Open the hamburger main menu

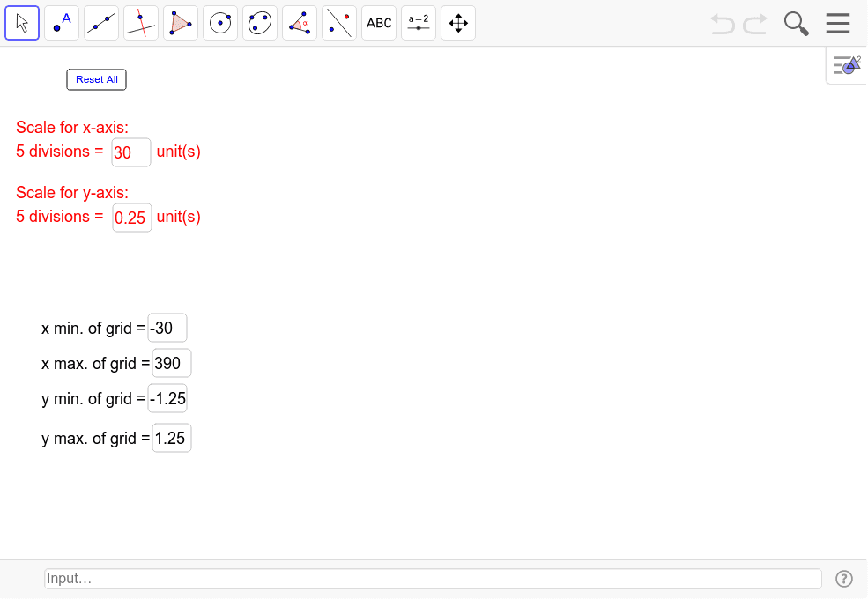pyautogui.click(x=838, y=23)
